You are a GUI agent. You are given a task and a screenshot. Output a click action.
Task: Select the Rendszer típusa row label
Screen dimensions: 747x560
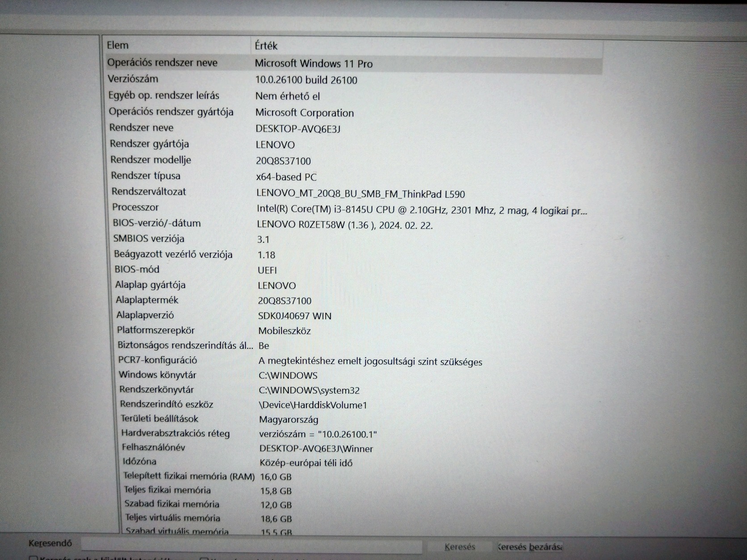pos(146,176)
